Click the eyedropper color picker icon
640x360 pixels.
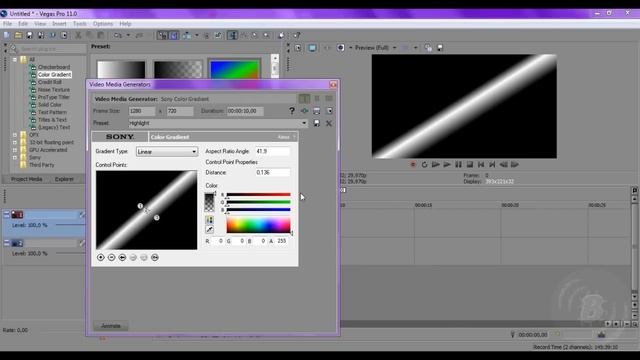coord(209,230)
